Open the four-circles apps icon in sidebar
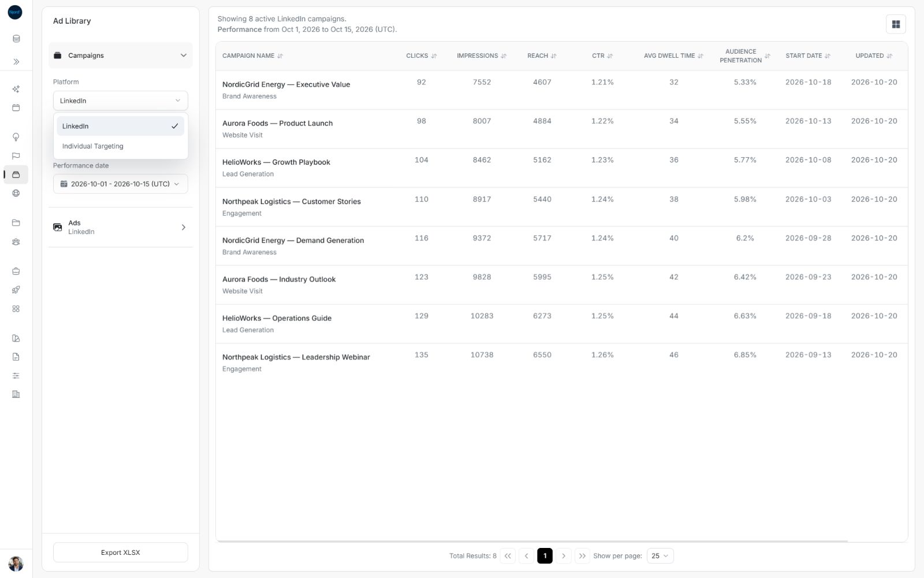 click(x=16, y=309)
